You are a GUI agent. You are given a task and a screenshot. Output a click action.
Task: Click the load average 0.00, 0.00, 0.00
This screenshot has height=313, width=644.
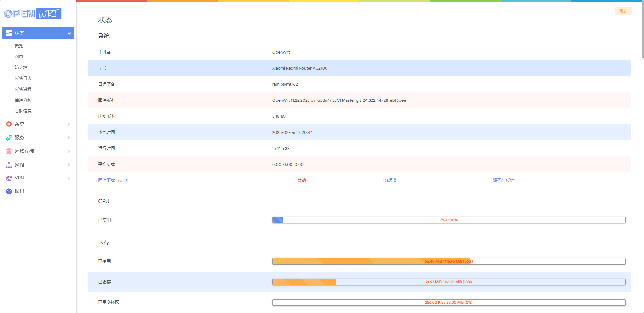288,165
